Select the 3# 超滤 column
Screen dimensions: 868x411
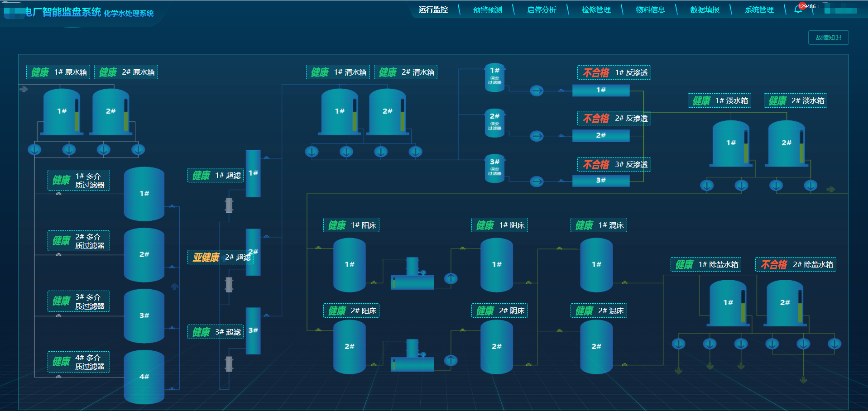pyautogui.click(x=253, y=331)
